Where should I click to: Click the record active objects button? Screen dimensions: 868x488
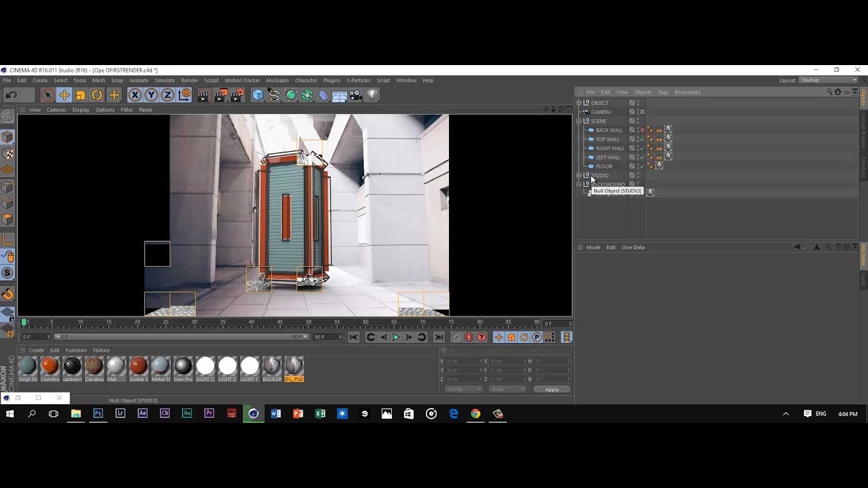click(x=456, y=337)
